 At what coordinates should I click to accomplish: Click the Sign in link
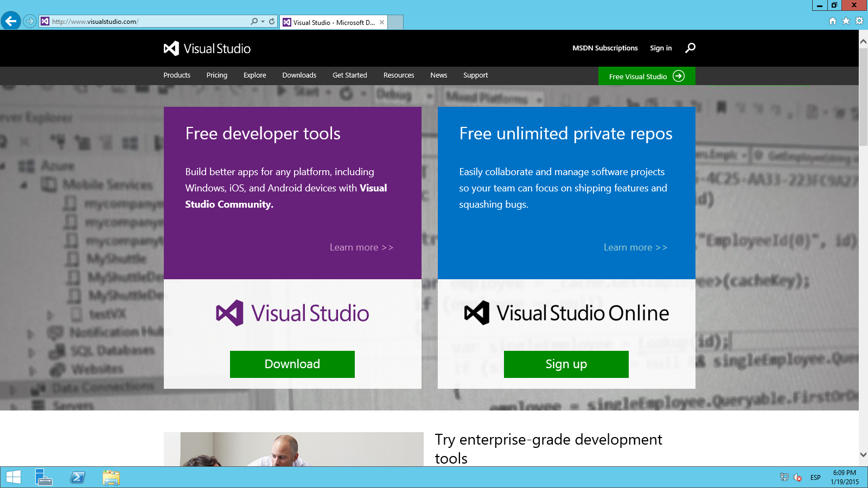661,48
